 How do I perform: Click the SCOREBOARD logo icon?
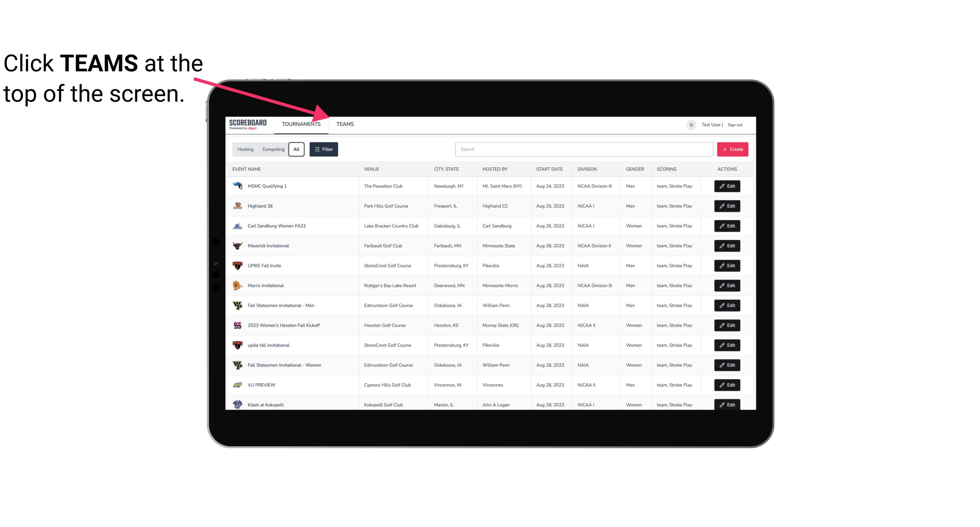click(247, 124)
